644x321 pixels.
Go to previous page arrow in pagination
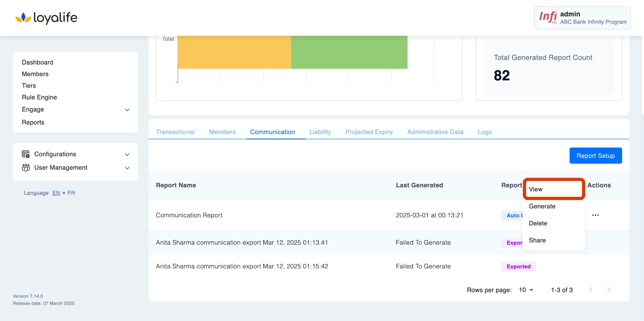point(591,290)
